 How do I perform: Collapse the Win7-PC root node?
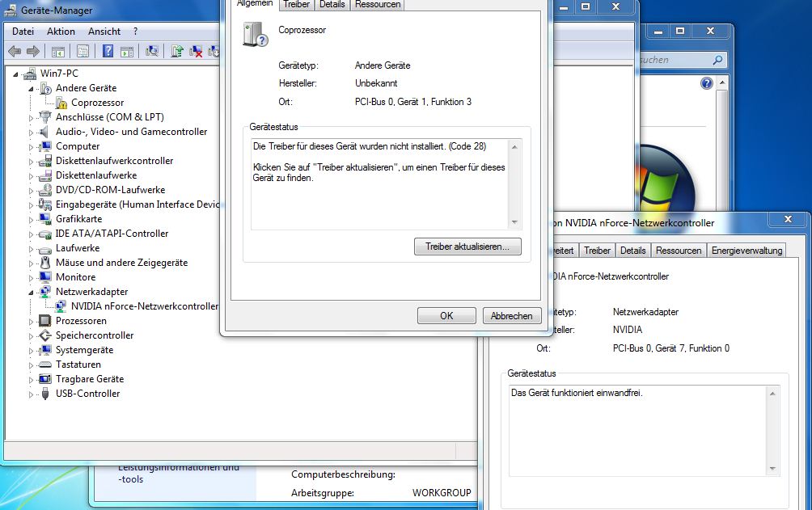click(x=15, y=74)
